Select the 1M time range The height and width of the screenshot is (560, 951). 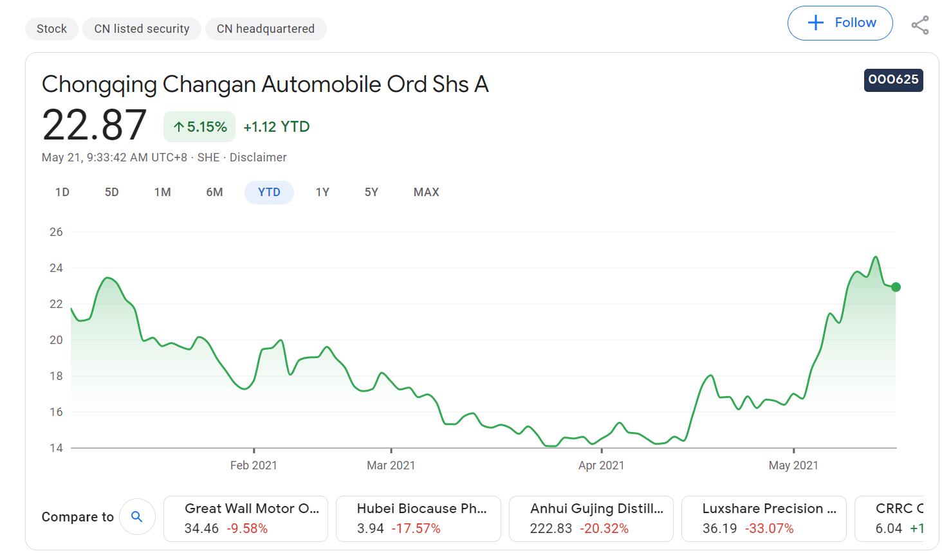[x=163, y=192]
